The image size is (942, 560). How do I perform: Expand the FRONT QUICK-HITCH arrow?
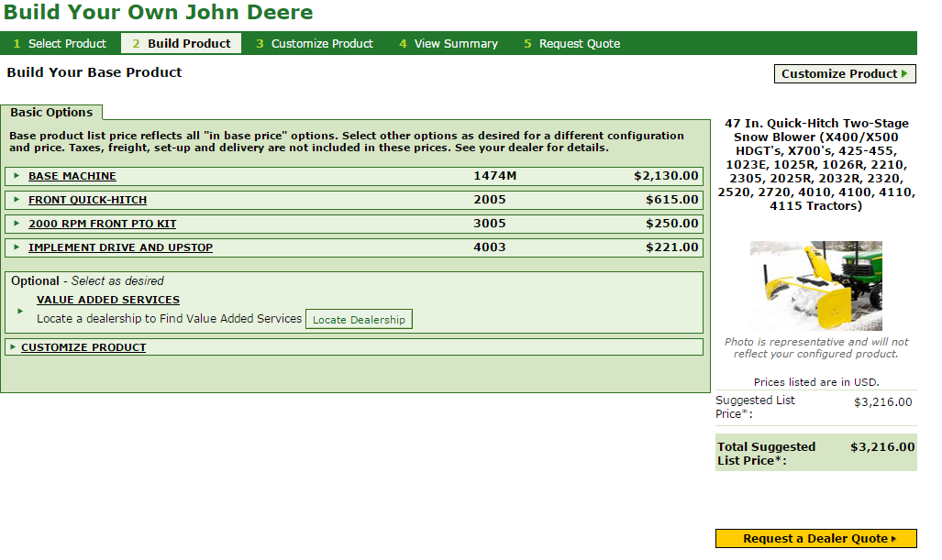coord(17,200)
